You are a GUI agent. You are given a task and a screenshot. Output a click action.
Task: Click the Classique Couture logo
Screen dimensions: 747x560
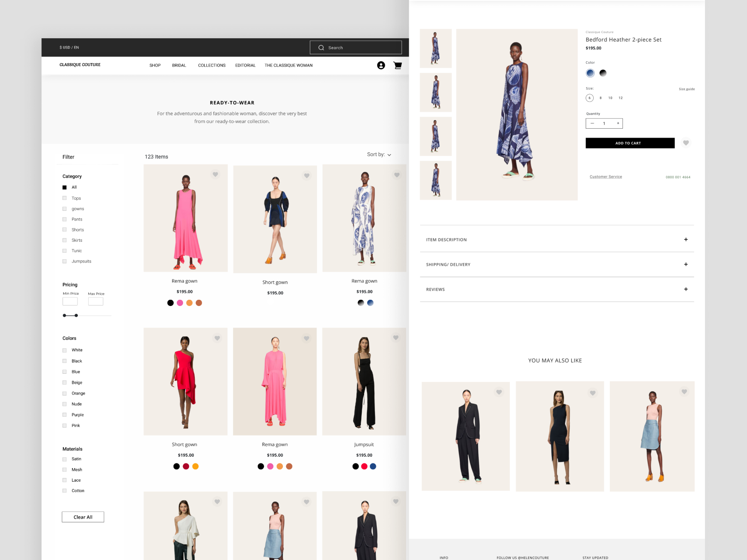(x=80, y=65)
